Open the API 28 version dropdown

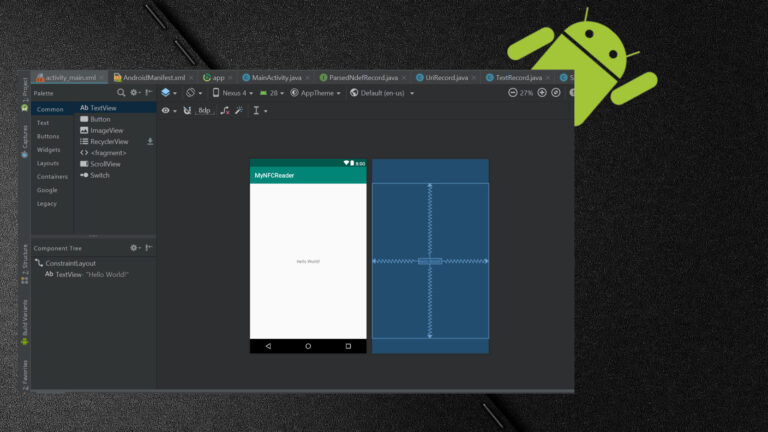pyautogui.click(x=272, y=93)
